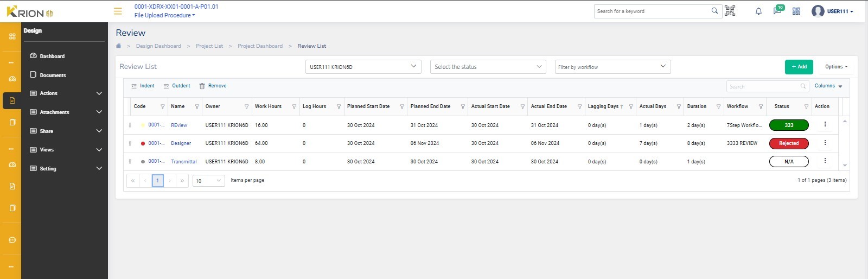Click the green Add button
The image size is (868, 279).
[x=799, y=67]
